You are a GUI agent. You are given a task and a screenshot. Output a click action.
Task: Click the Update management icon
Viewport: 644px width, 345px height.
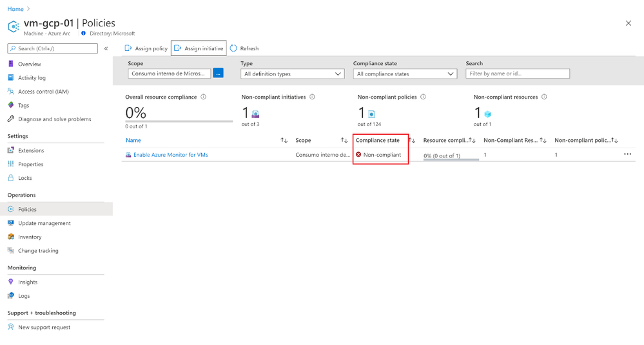tap(11, 223)
